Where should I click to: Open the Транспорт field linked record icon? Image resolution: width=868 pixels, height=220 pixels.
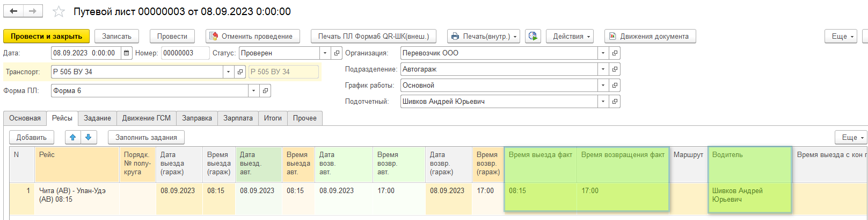tap(240, 72)
